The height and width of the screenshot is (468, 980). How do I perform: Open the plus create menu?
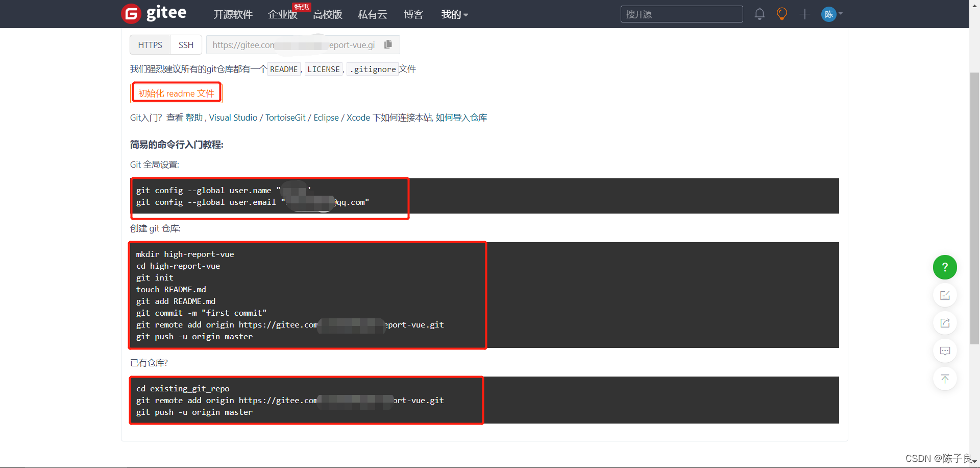coord(804,14)
